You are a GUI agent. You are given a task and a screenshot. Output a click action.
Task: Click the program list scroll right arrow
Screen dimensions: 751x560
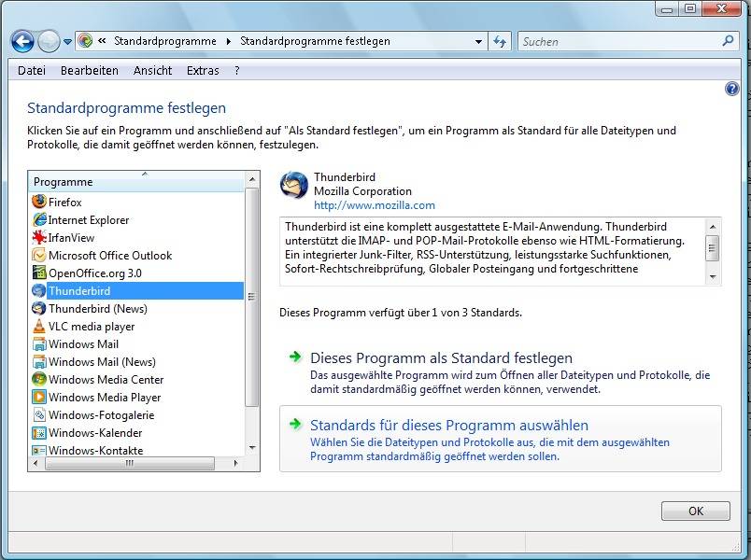[235, 463]
